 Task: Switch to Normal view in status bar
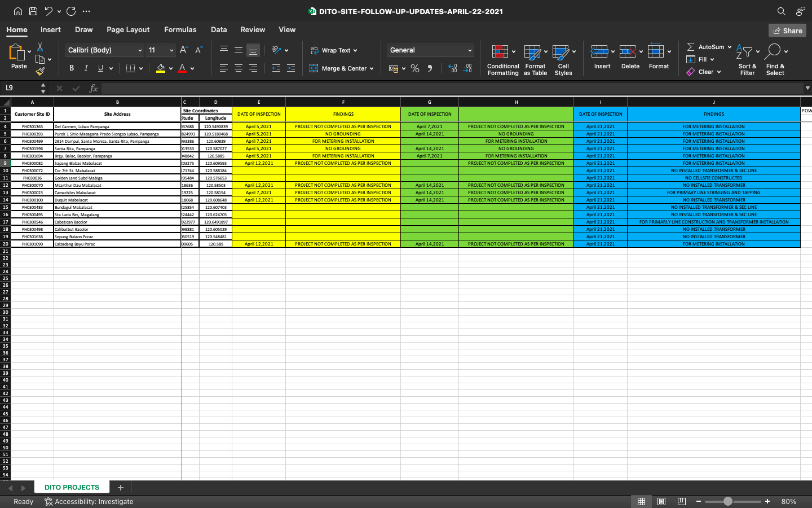[x=642, y=501]
